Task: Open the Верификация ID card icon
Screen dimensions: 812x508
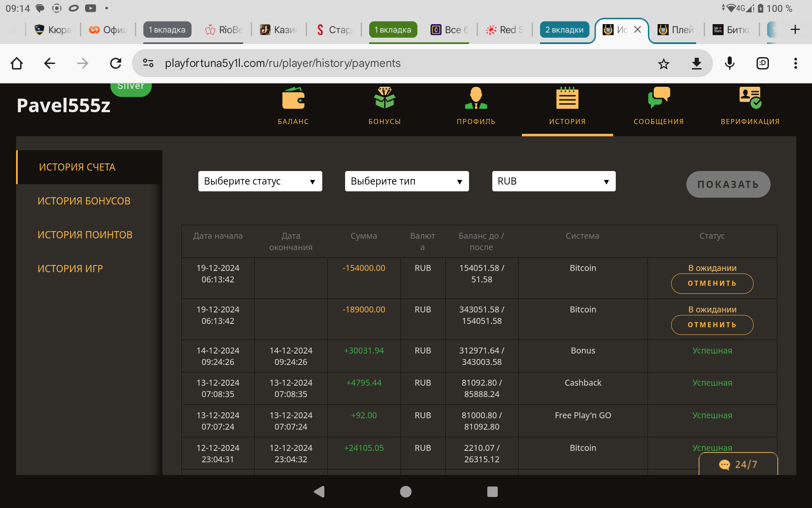Action: [x=750, y=99]
